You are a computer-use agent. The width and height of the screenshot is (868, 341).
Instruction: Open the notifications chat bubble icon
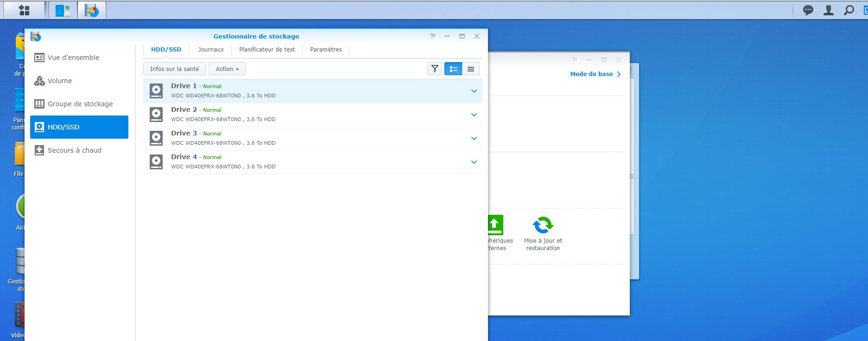tap(808, 10)
